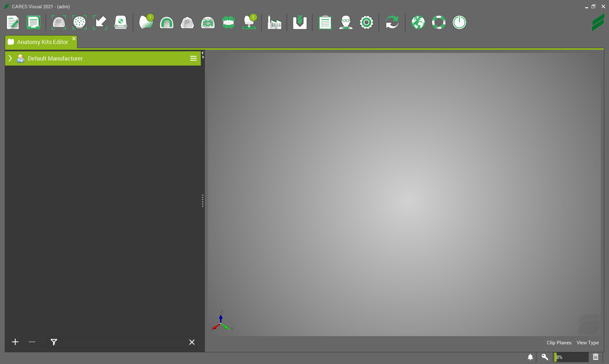Click the full denture teeth icon
Image resolution: width=609 pixels, height=364 pixels.
tap(228, 22)
